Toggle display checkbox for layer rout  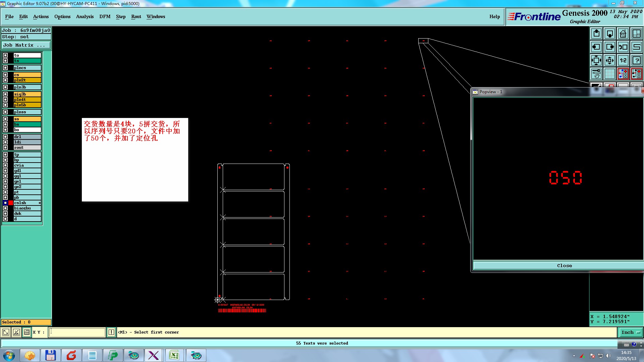[5, 147]
